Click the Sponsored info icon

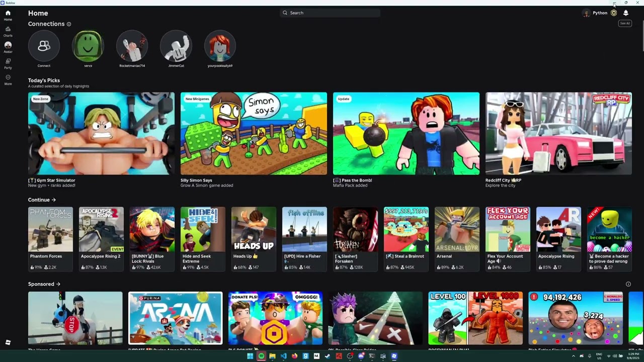point(628,284)
